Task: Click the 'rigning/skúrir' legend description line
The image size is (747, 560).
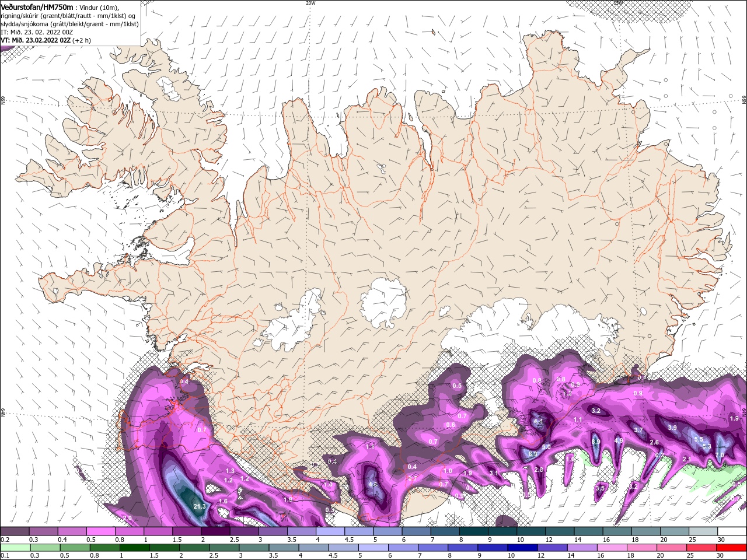Action: [68, 15]
